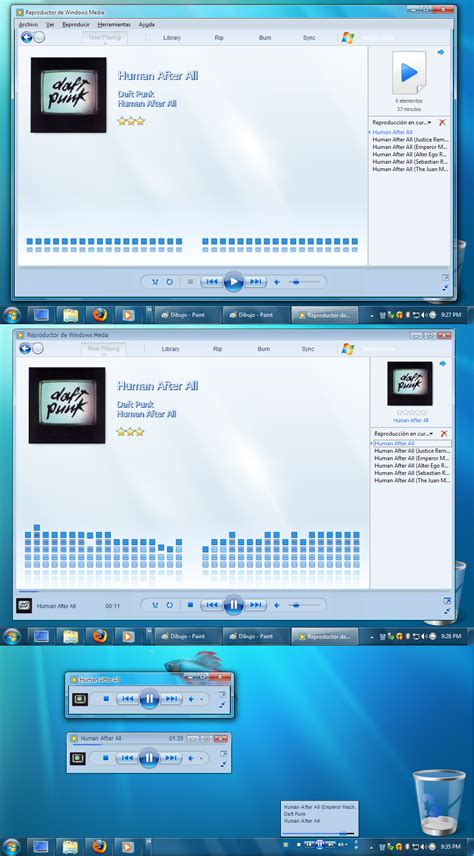Switch to Rip tab below the menu bar
The width and height of the screenshot is (474, 856).
[219, 38]
